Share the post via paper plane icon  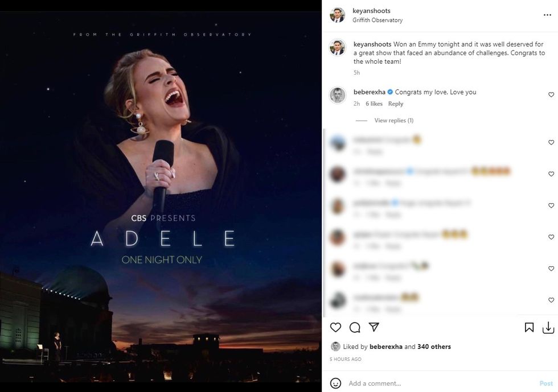(x=374, y=327)
